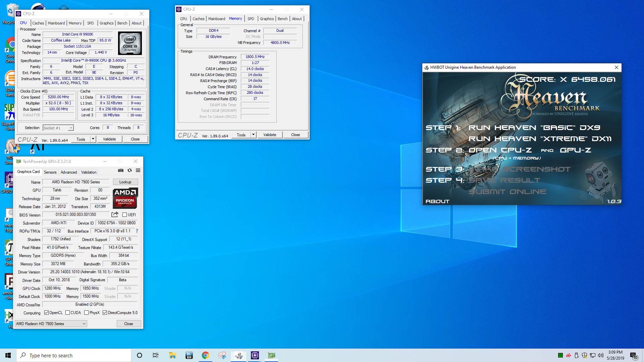This screenshot has width=644, height=362.
Task: Open Google Chrome from the taskbar
Action: [x=205, y=355]
